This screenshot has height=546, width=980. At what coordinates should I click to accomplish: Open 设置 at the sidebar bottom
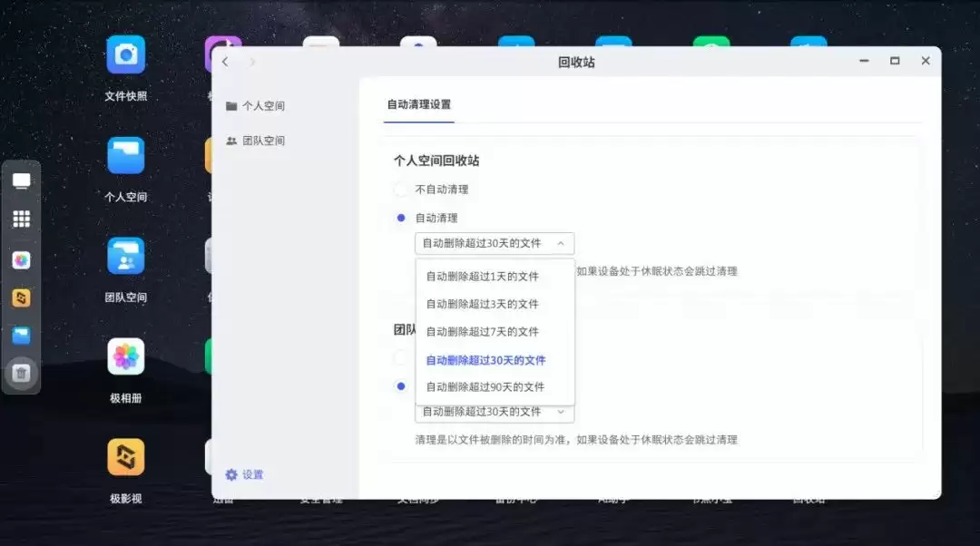coord(244,475)
